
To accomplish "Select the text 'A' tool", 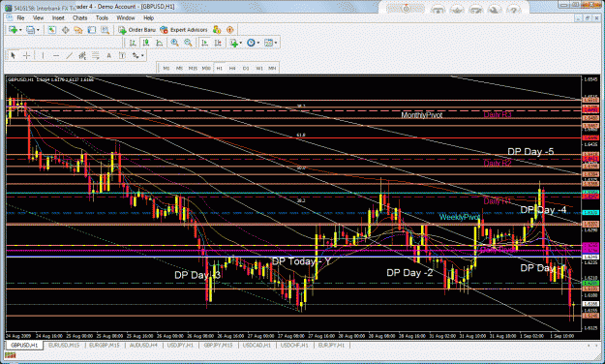I will coord(108,55).
